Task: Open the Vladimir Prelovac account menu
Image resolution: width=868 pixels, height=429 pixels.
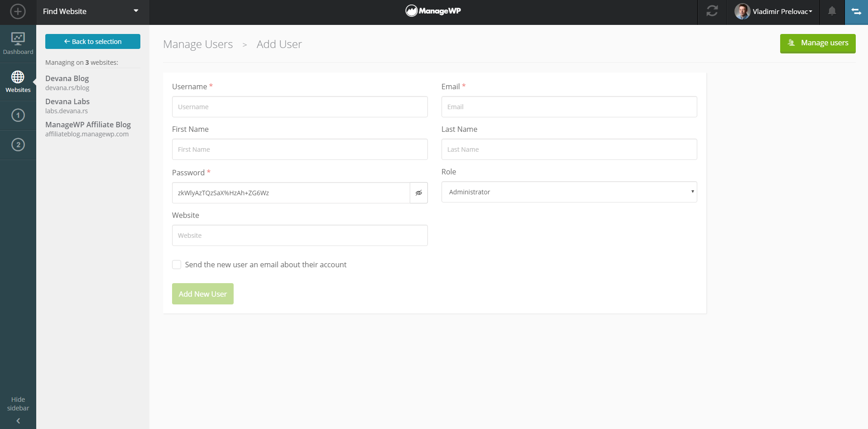Action: [x=773, y=12]
